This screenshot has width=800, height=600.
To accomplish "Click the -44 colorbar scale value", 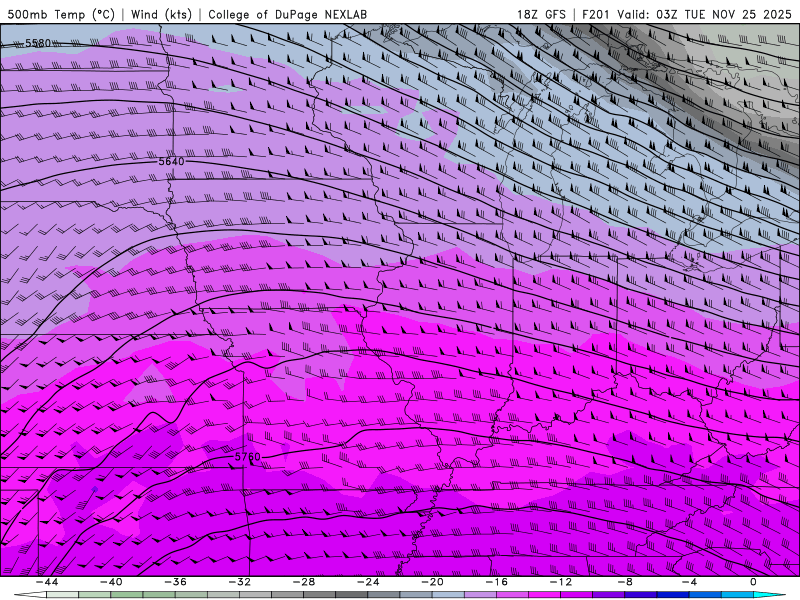I will coord(47,582).
